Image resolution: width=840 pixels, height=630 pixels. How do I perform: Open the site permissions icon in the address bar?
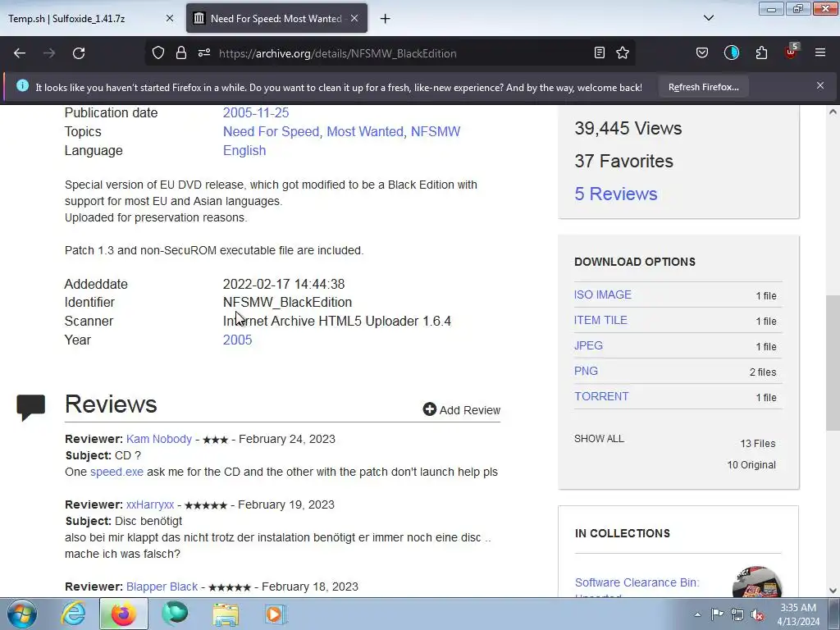tap(204, 53)
